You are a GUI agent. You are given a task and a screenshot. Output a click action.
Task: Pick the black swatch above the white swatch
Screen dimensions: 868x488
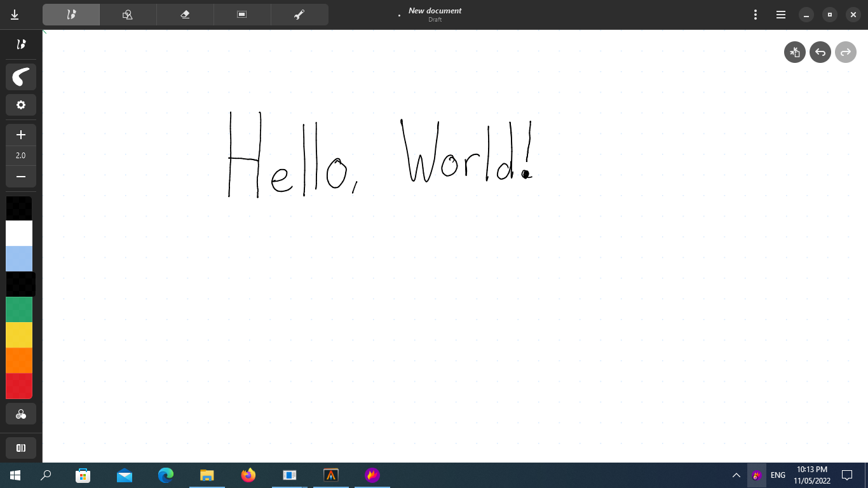coord(19,208)
